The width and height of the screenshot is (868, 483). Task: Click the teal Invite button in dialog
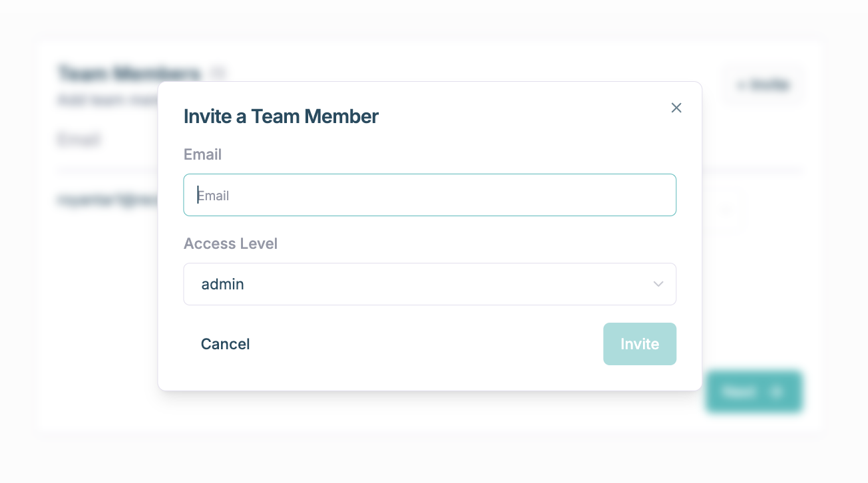click(x=640, y=344)
